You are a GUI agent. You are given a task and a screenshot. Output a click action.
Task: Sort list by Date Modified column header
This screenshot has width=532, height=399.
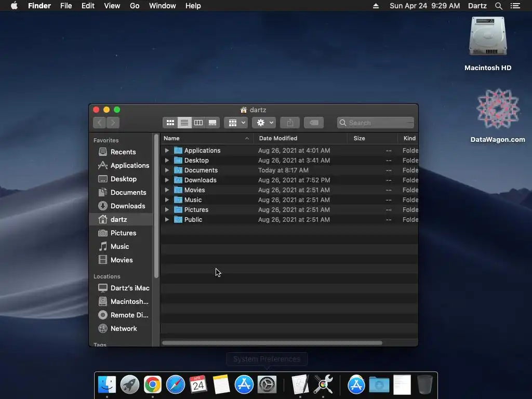click(x=300, y=138)
